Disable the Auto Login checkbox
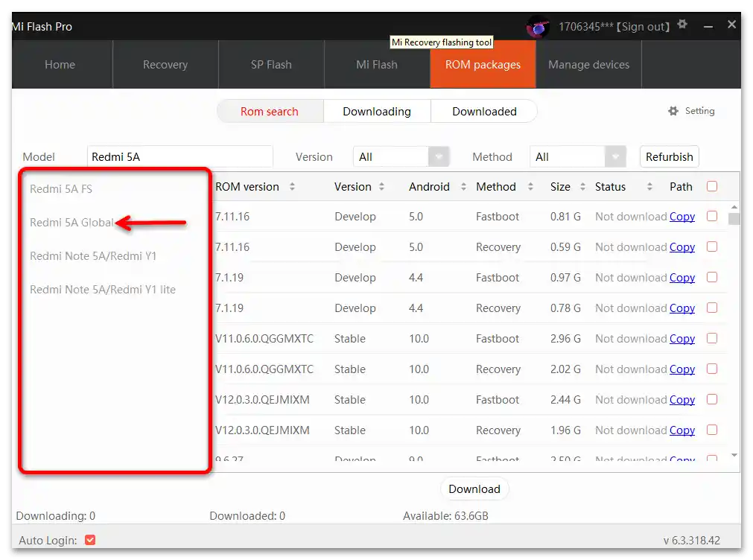The width and height of the screenshot is (753, 560). [90, 541]
